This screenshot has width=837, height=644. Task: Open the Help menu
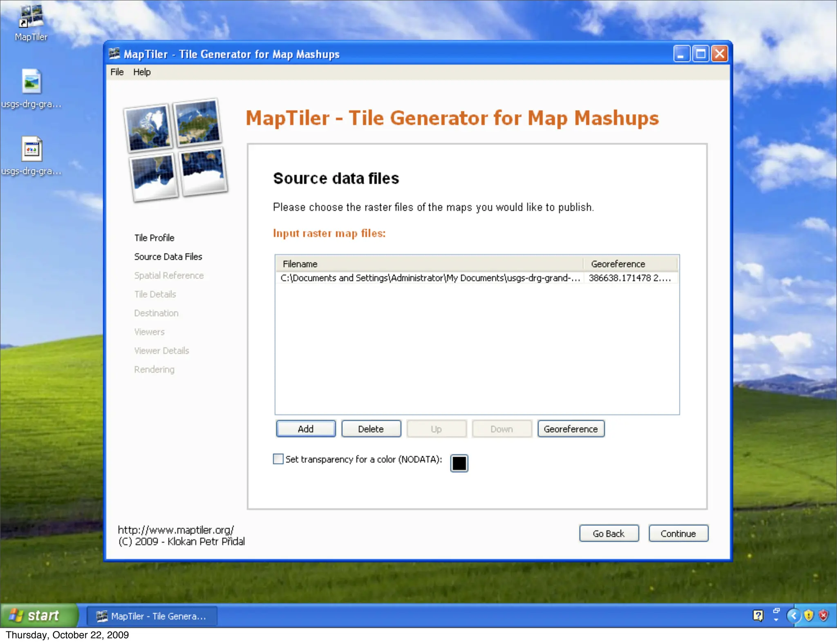[x=142, y=72]
